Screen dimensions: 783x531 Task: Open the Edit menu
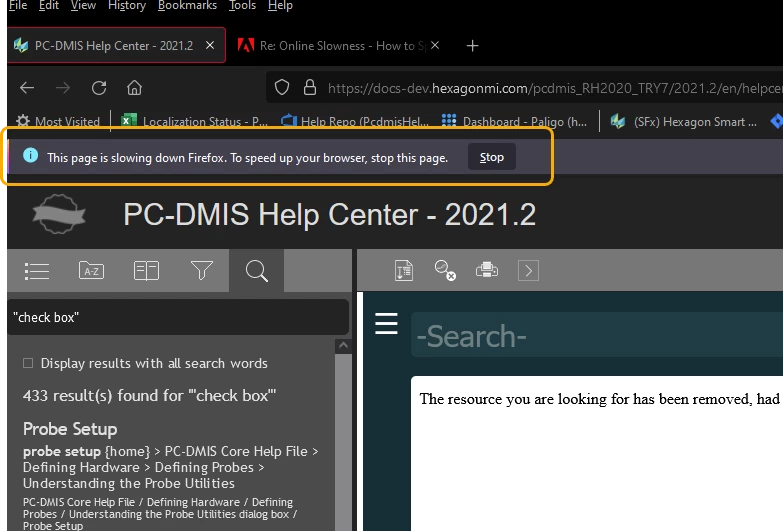(x=49, y=5)
